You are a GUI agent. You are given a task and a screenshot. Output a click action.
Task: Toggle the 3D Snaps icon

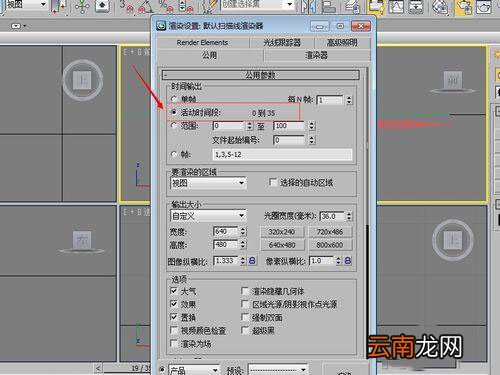(127, 7)
